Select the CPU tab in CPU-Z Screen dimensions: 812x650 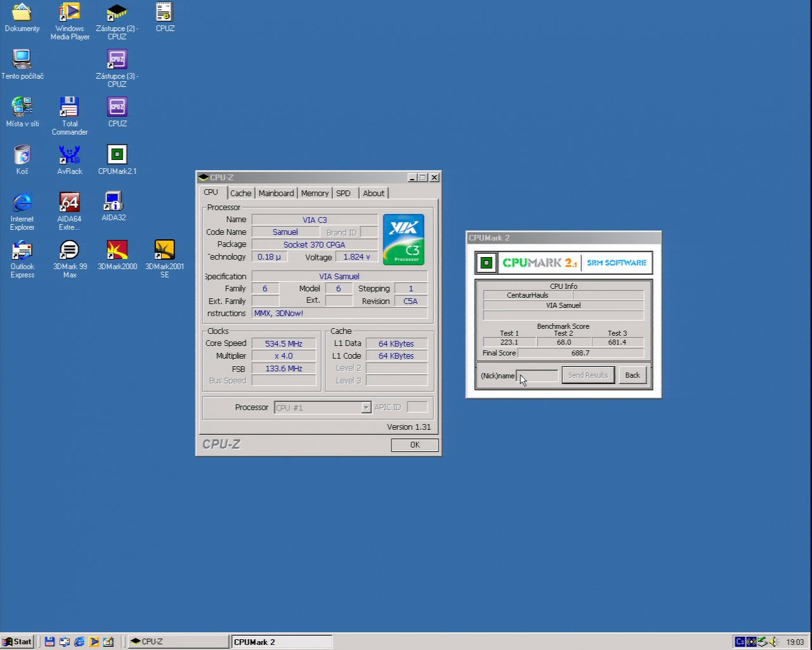pyautogui.click(x=211, y=192)
